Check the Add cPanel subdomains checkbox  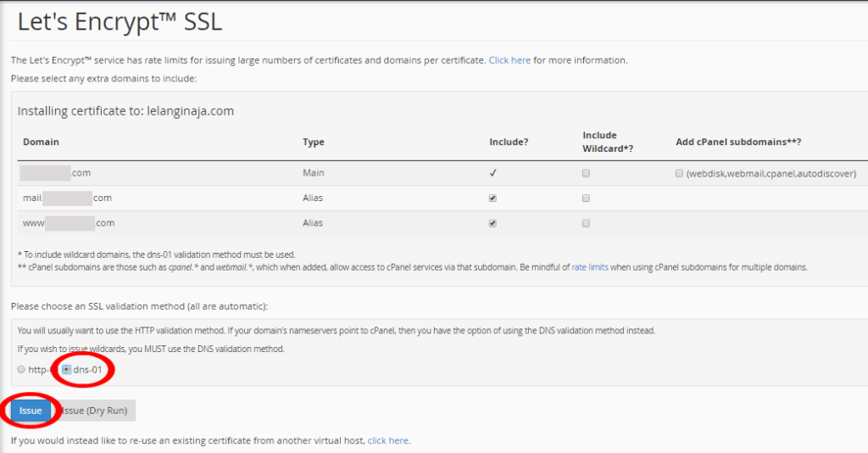click(x=679, y=173)
